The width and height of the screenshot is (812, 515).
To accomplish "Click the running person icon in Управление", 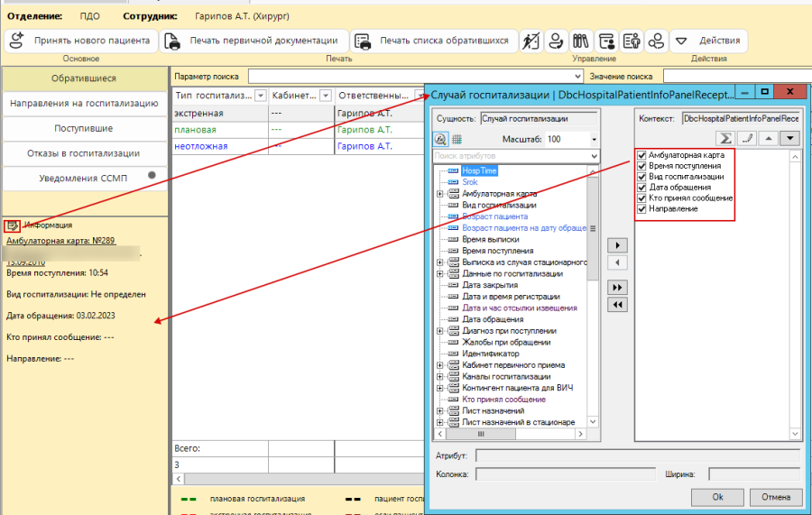I will [531, 41].
